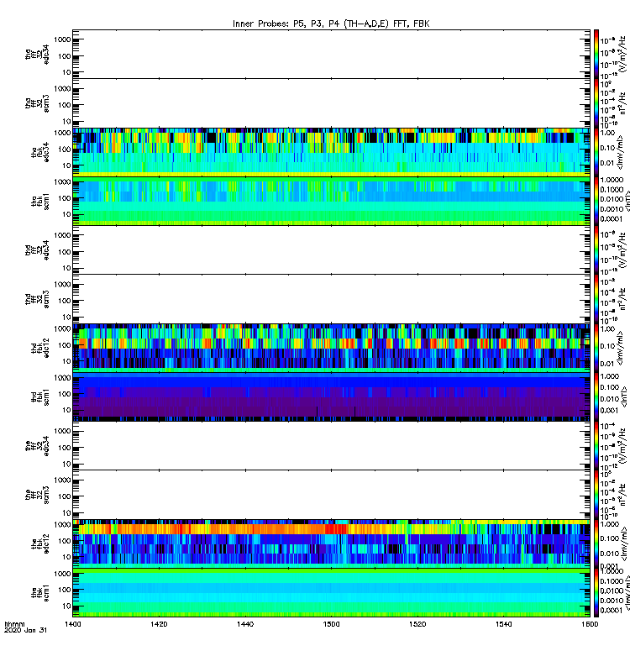Screen dimensions: 630x672
Task: Select the 'tha fff 32 scm3' panel label
Action: click(37, 103)
